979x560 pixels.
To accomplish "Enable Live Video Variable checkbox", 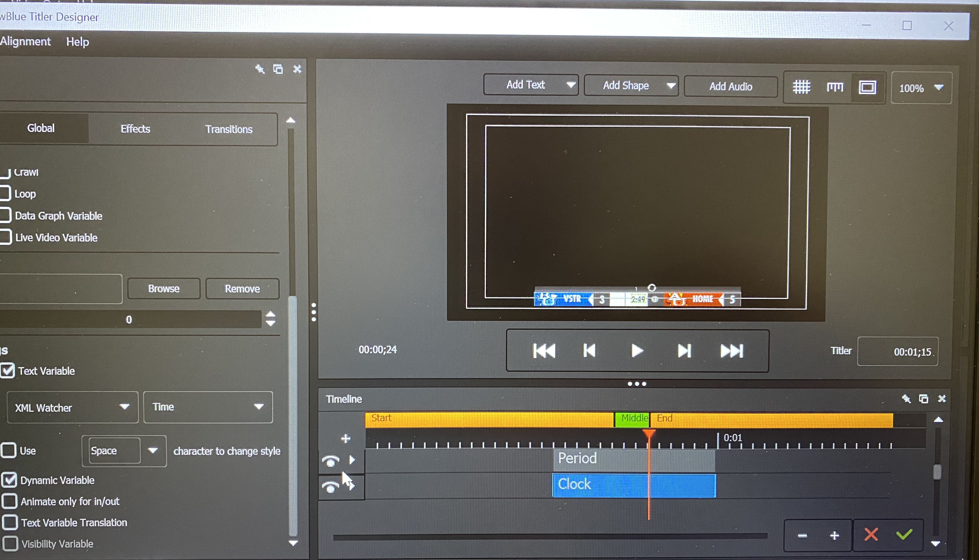I will pos(5,237).
